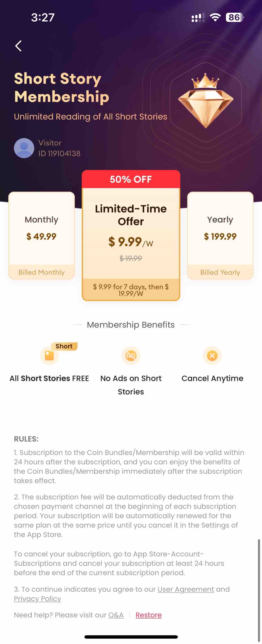Screen dimensions: 262x644
Task: Tap the Wi-Fi status icon
Action: click(215, 17)
